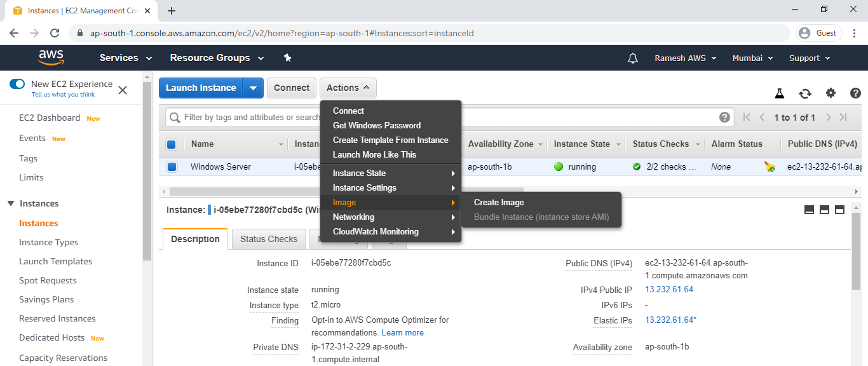The width and height of the screenshot is (868, 366).
Task: Open the Availability Zone column filter
Action: [x=540, y=144]
